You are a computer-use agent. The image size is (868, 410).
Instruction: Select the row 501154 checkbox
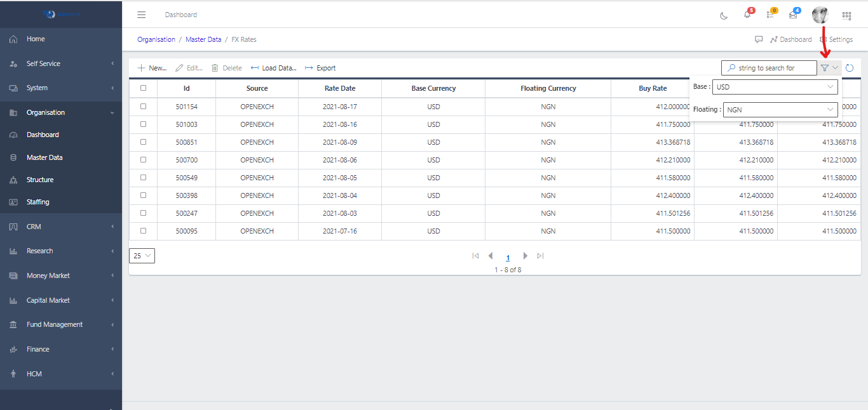coord(143,107)
